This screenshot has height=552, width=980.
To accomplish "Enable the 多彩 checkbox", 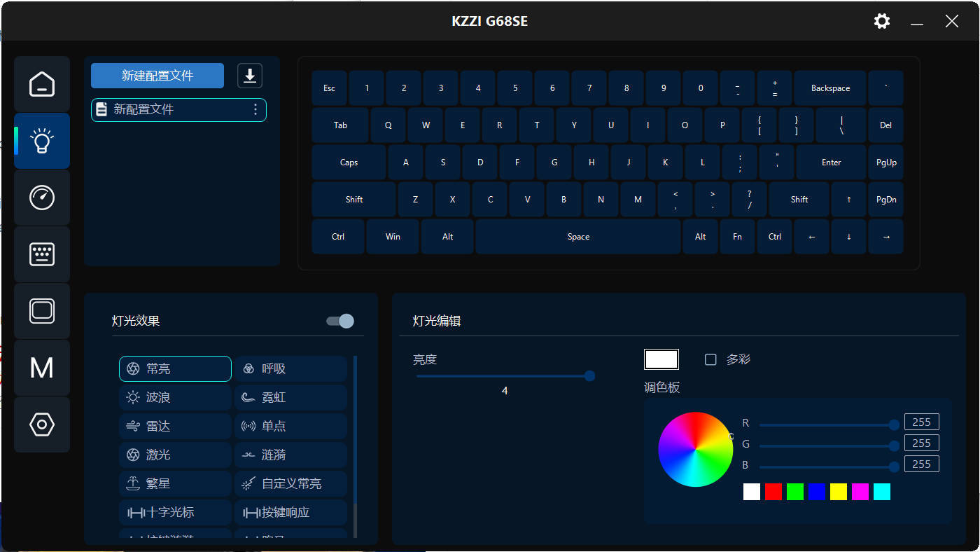I will point(710,359).
